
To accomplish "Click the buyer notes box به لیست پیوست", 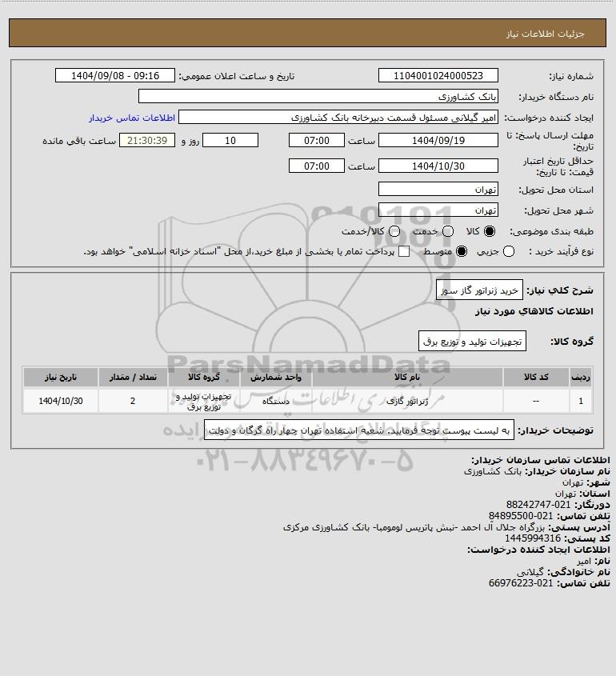I will point(358,430).
